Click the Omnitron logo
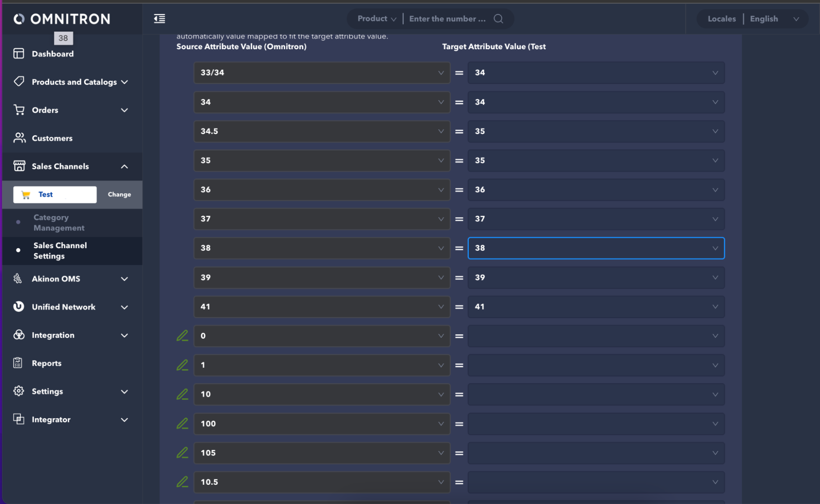 (62, 19)
